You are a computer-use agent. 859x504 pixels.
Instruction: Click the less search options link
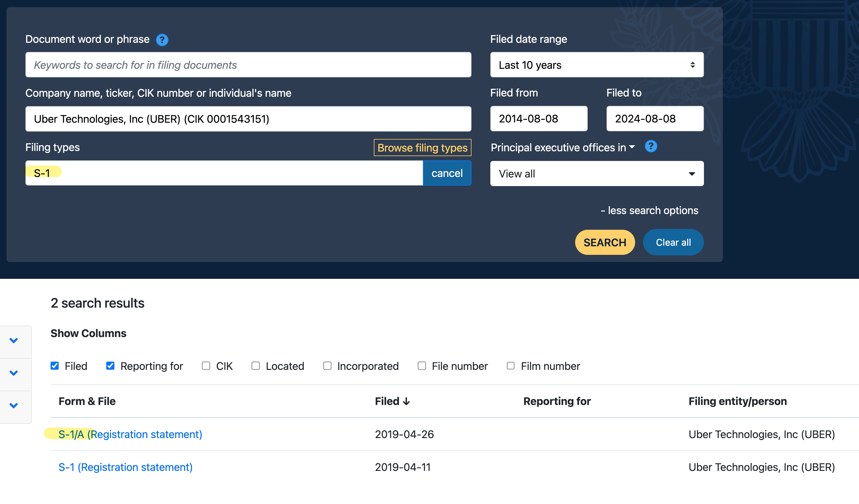tap(649, 211)
